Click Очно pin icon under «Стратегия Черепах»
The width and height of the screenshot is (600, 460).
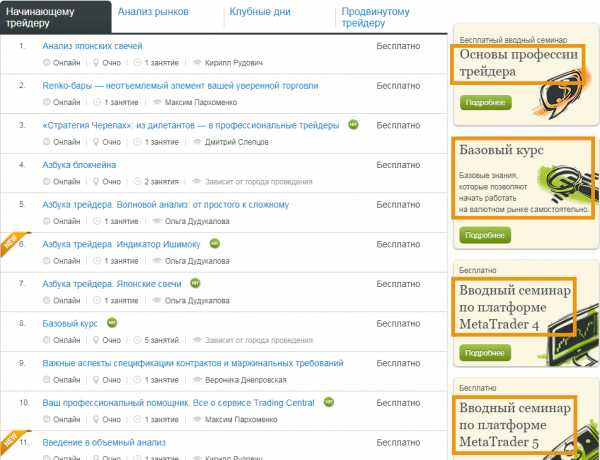pos(96,142)
